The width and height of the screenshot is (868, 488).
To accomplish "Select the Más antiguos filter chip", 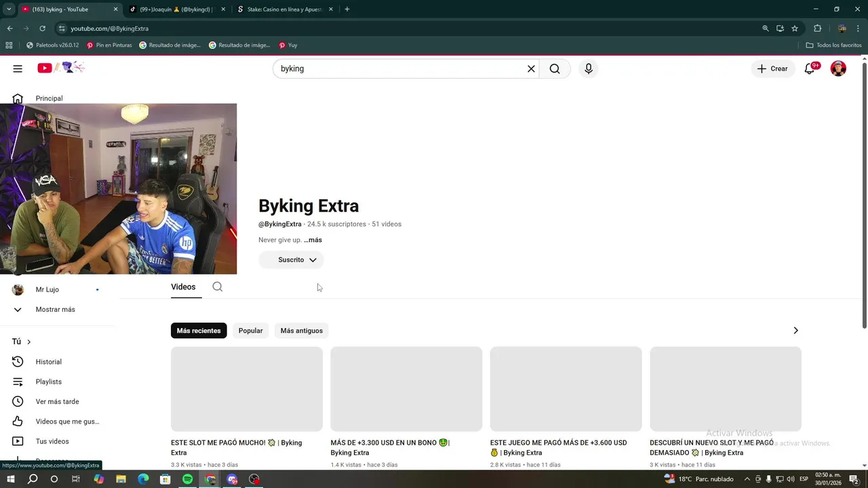I will (302, 331).
